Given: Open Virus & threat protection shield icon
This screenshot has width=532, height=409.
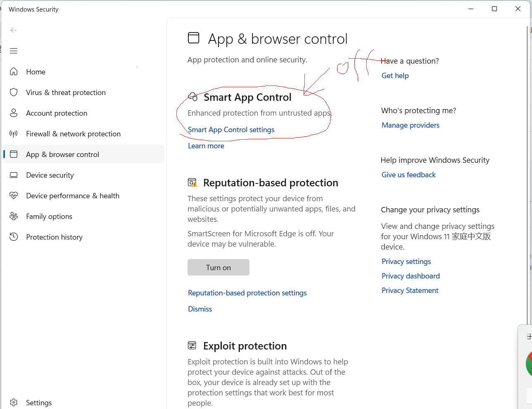Looking at the screenshot, I should point(14,93).
